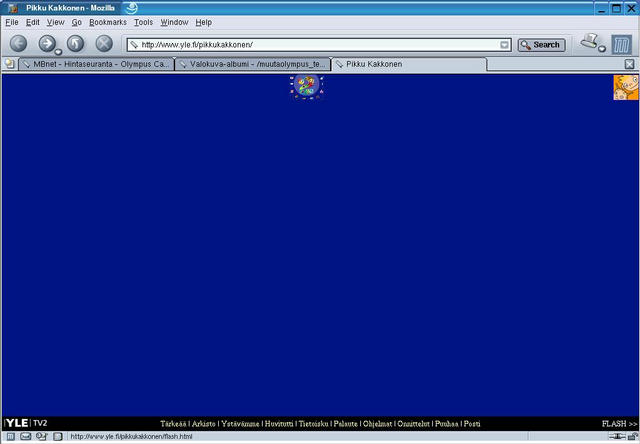Click the Print icon
Image resolution: width=640 pixels, height=444 pixels.
click(x=589, y=41)
